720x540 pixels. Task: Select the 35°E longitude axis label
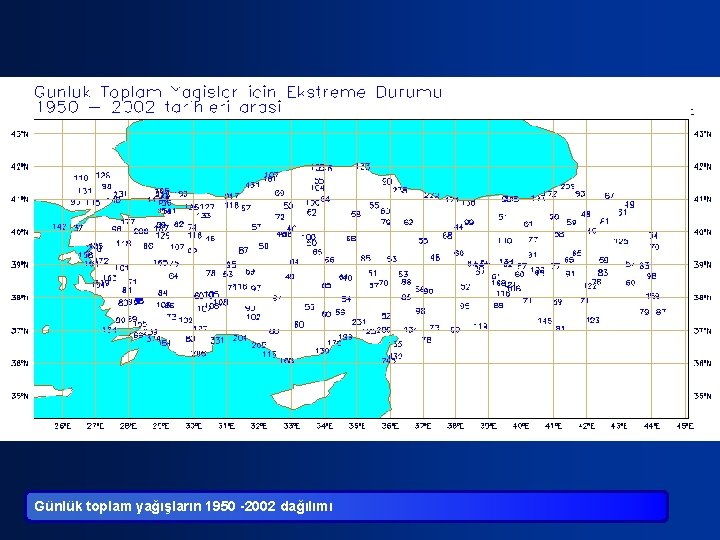pyautogui.click(x=357, y=426)
